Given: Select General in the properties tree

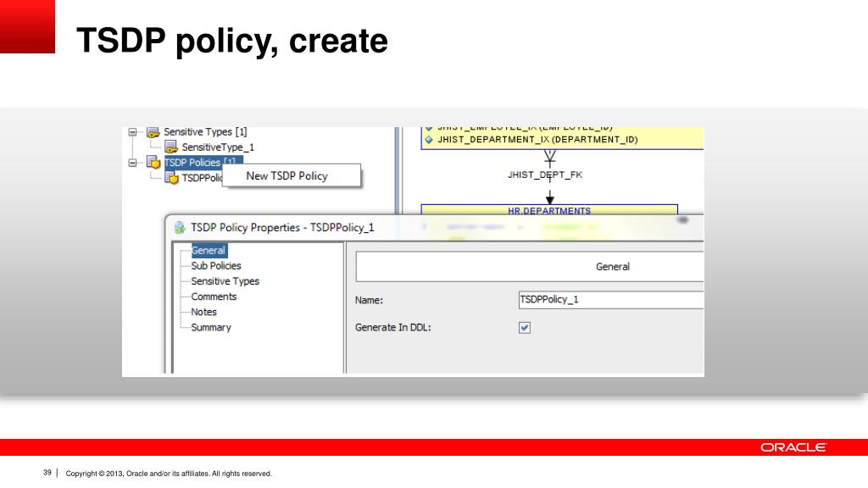Looking at the screenshot, I should (x=209, y=251).
